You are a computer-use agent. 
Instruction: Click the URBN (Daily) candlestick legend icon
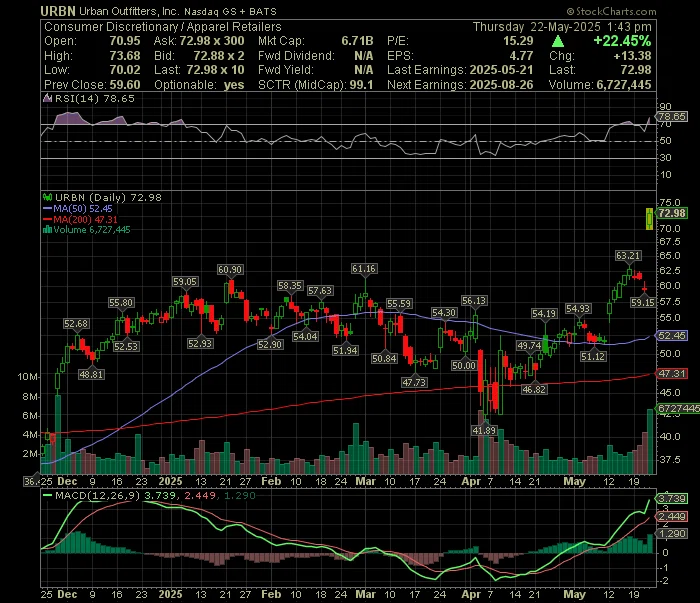[47, 197]
